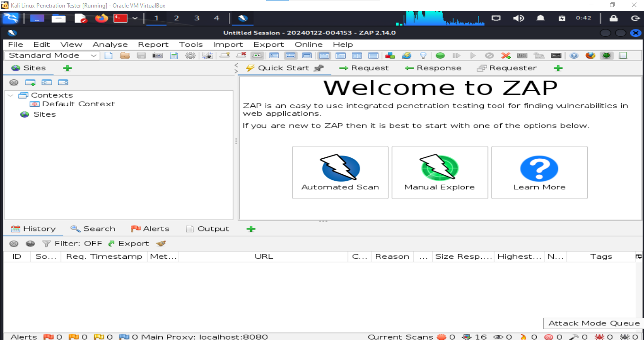This screenshot has height=340, width=644.
Task: Click the Automated Scan button
Action: [340, 172]
